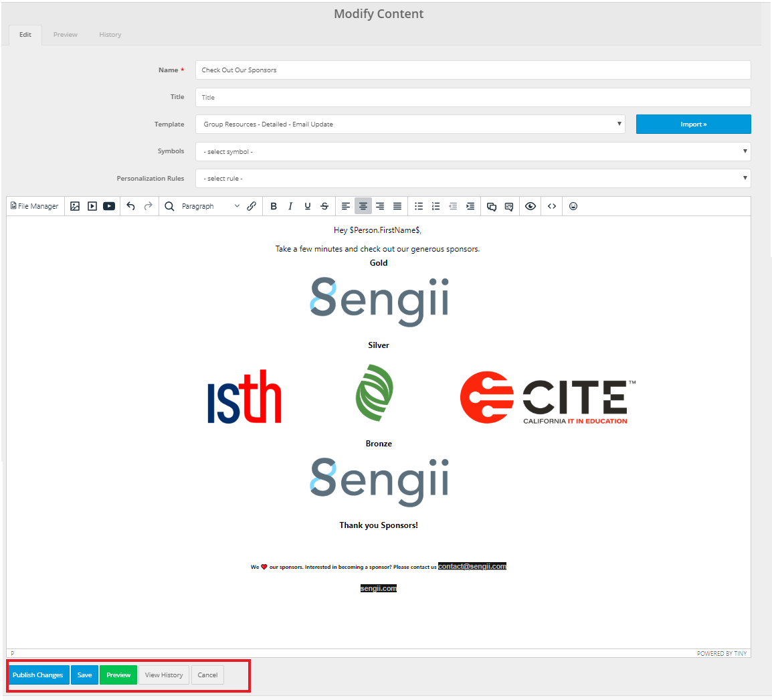Select the Bronze Sengii logo image
772x700 pixels.
(379, 482)
